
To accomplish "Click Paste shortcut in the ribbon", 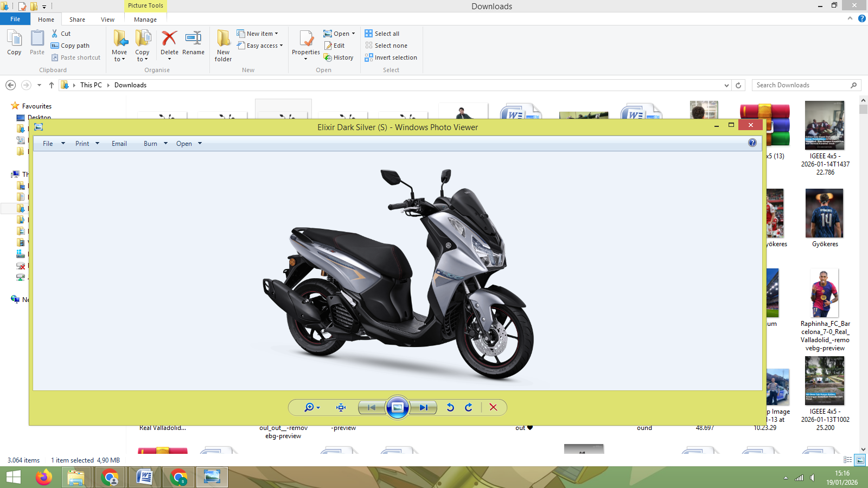I will point(76,57).
